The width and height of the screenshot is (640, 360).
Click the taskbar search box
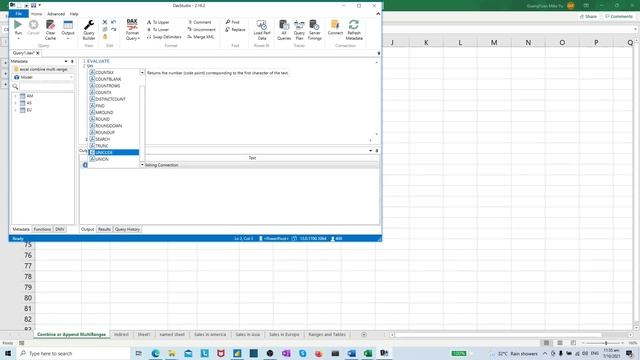pyautogui.click(x=73, y=353)
